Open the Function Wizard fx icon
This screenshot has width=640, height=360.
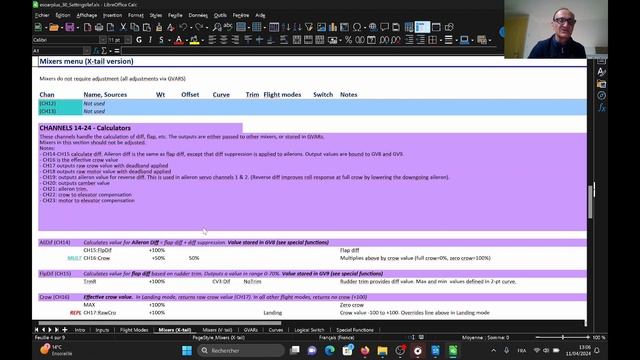pyautogui.click(x=96, y=51)
